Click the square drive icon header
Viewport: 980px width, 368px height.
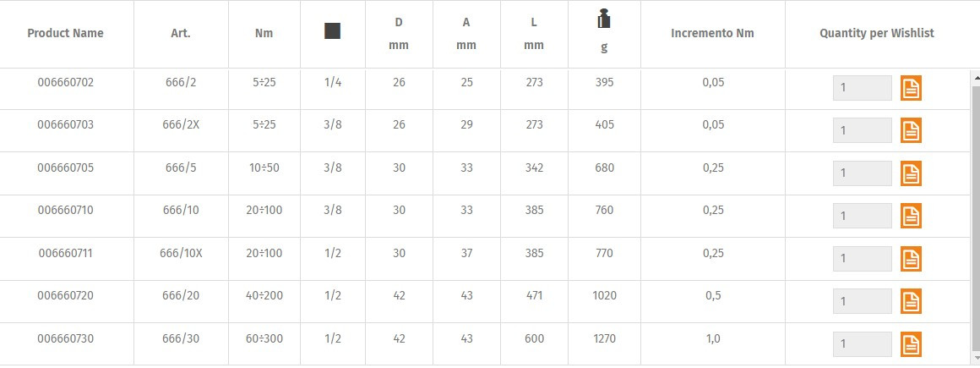click(x=333, y=31)
